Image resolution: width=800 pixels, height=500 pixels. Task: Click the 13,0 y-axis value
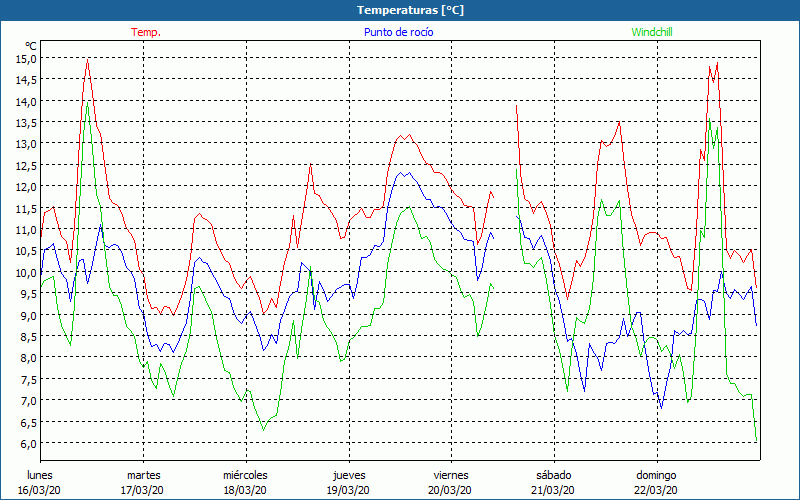click(27, 143)
